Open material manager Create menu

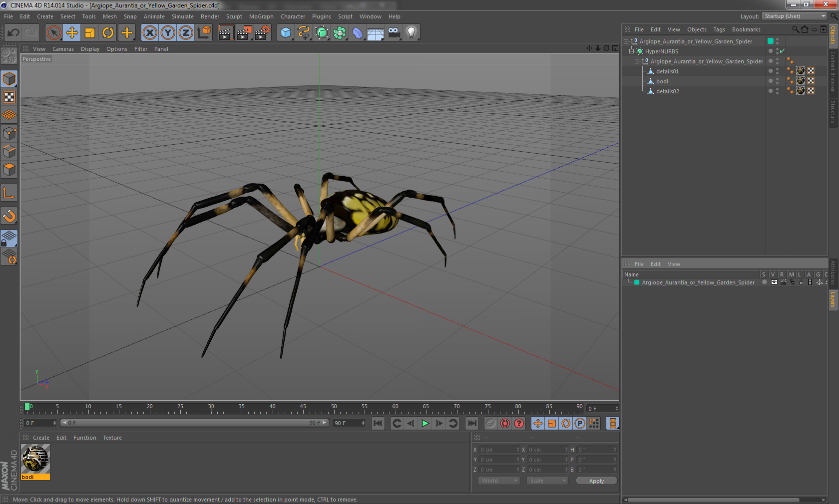[41, 438]
